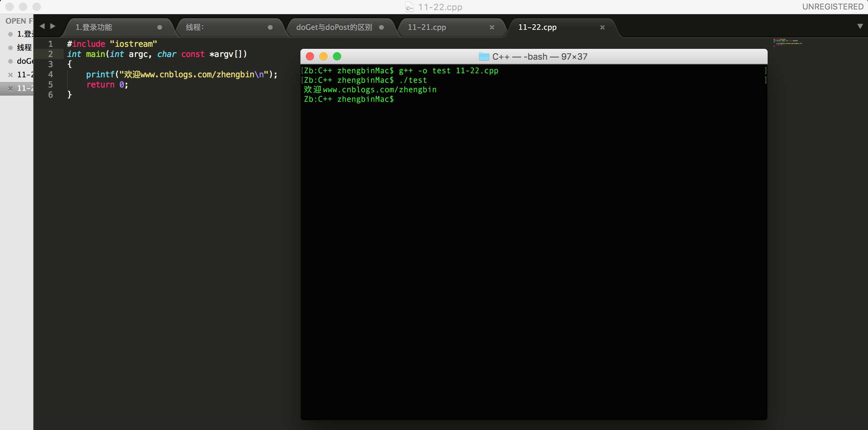Click unsaved dot on doGet与doPost tab

381,27
